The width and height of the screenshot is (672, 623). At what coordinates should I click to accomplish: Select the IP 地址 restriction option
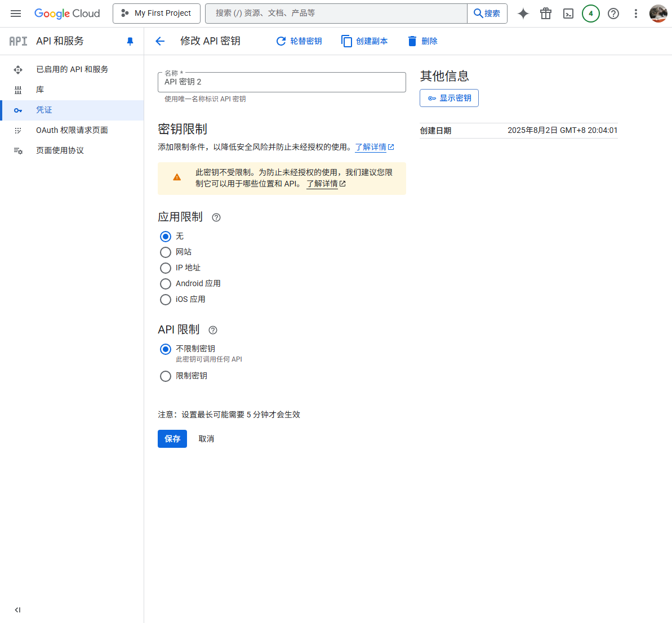pyautogui.click(x=166, y=268)
